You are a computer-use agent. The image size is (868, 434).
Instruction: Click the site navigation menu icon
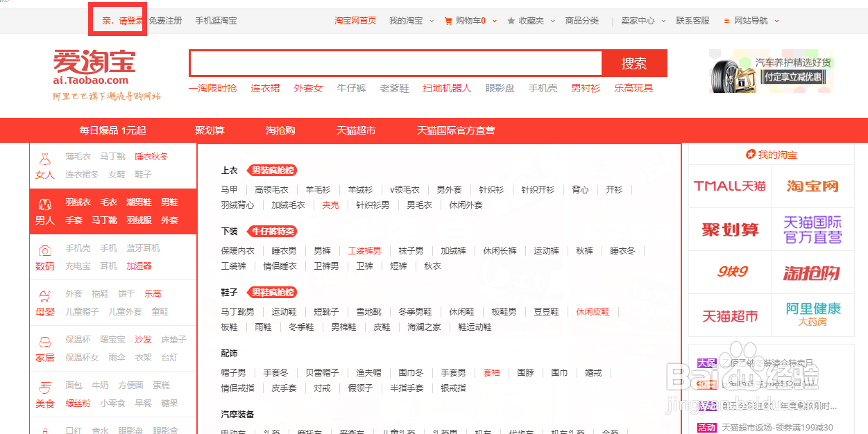[726, 21]
